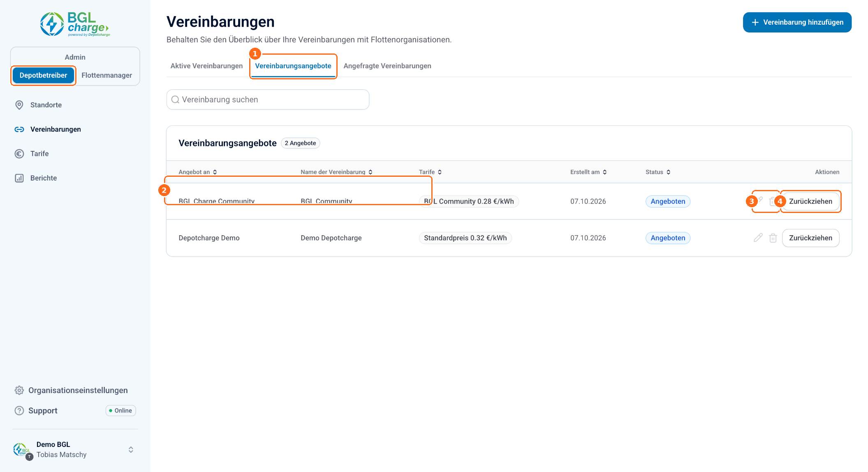868x472 pixels.
Task: Select the Vereinbarungsangebote tab
Action: point(293,66)
